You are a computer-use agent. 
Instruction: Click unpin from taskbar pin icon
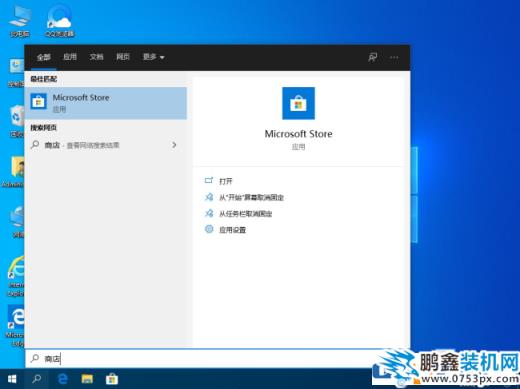[209, 213]
